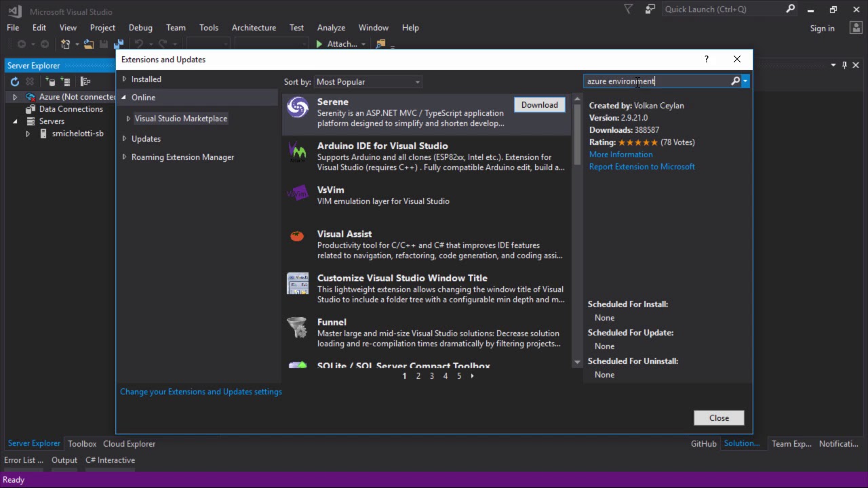Switch to the GitHub tab
Image resolution: width=868 pixels, height=488 pixels.
coord(703,444)
